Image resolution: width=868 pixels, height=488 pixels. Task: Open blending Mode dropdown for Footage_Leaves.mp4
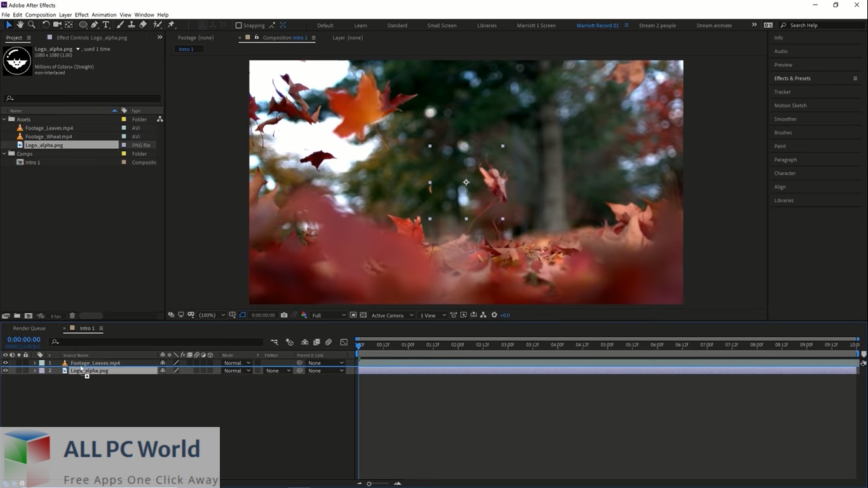(x=237, y=363)
